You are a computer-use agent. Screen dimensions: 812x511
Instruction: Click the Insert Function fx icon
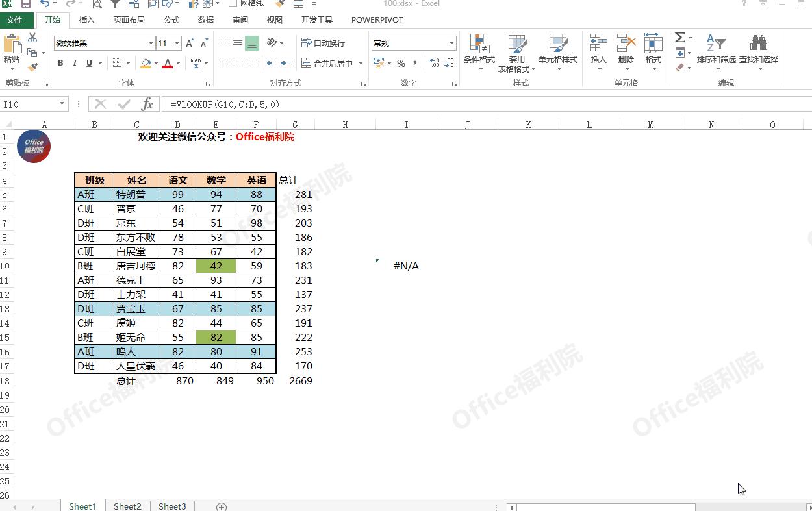pos(147,104)
